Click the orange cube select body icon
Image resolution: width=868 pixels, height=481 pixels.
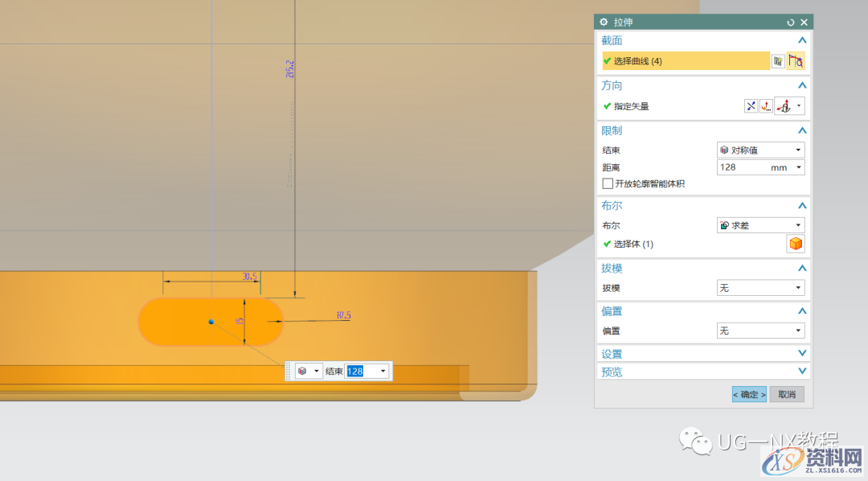click(796, 244)
